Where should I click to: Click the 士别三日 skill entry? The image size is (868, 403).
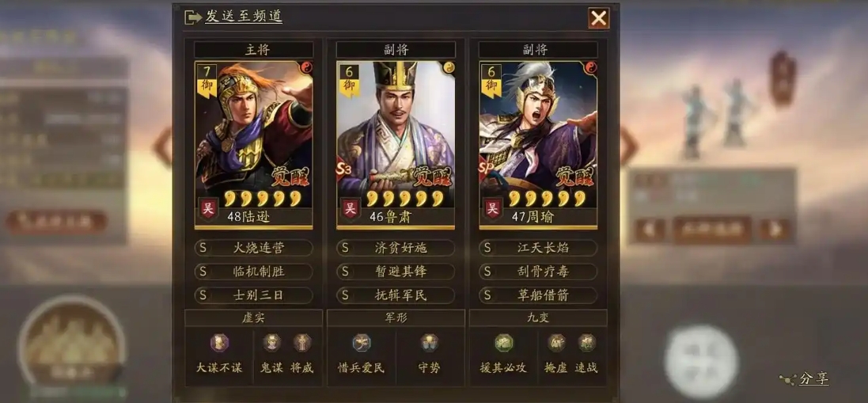(253, 295)
